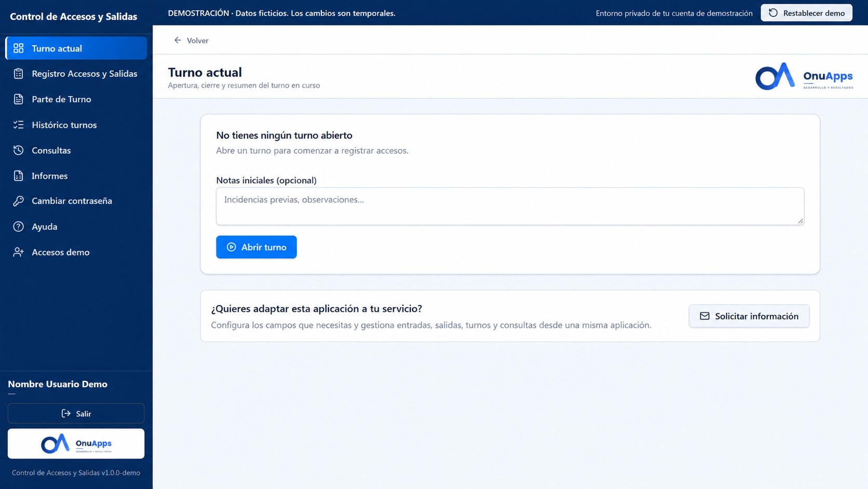Click the Entorno privado de tu cuenta text

pyautogui.click(x=674, y=13)
